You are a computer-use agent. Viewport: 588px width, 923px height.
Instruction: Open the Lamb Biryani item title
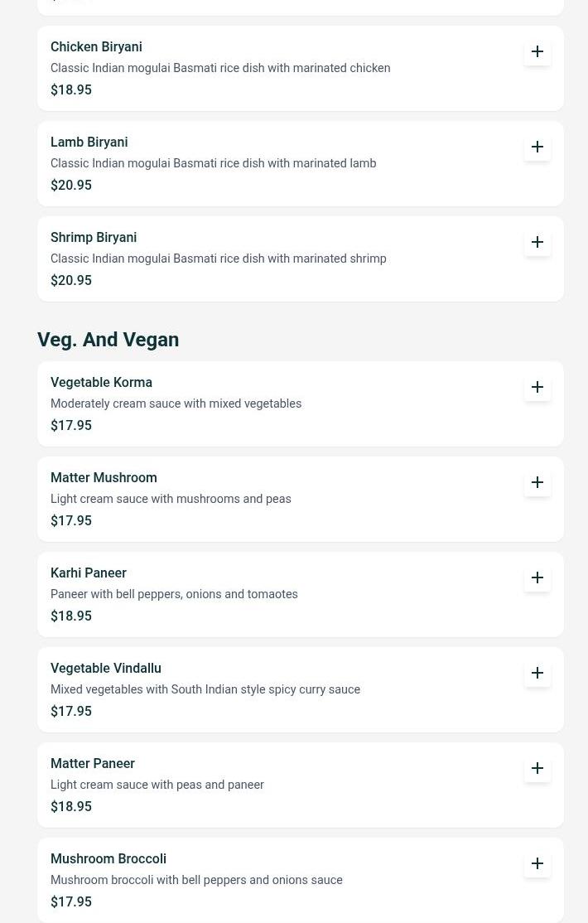click(x=89, y=143)
